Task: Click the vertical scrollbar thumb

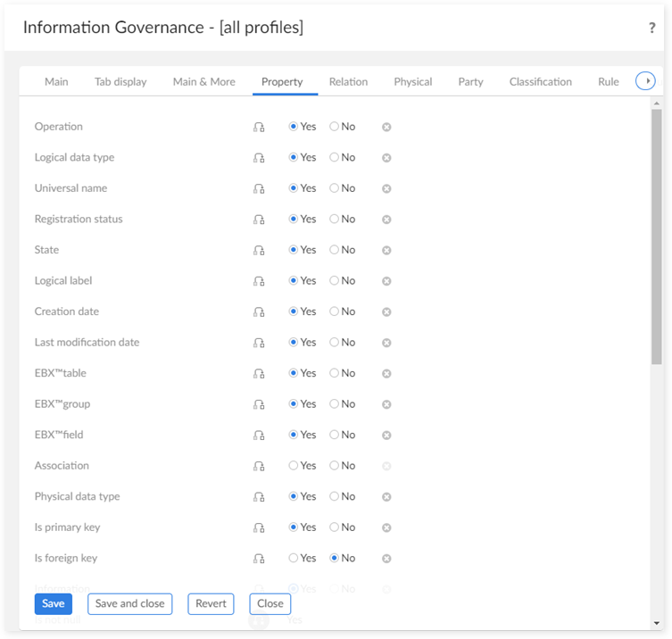Action: [x=656, y=237]
